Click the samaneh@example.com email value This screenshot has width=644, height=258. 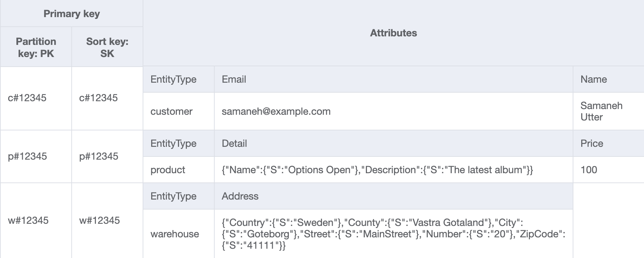pos(276,112)
